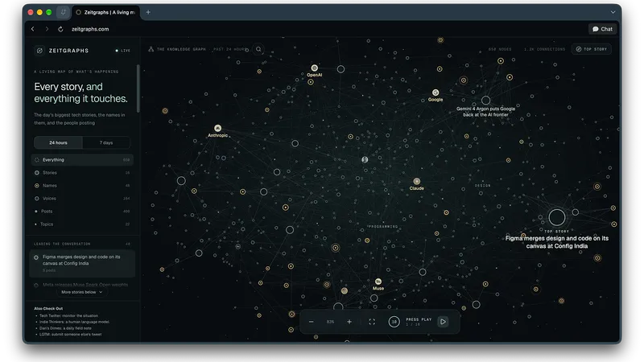This screenshot has height=362, width=644.
Task: Click the Zeitgraphs logo icon
Action: click(39, 51)
